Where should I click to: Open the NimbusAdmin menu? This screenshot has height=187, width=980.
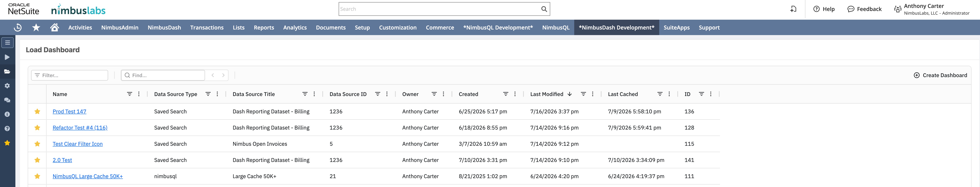(x=120, y=28)
